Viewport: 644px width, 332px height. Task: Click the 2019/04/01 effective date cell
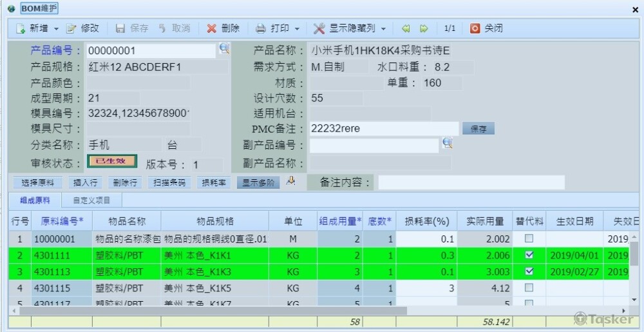click(574, 255)
